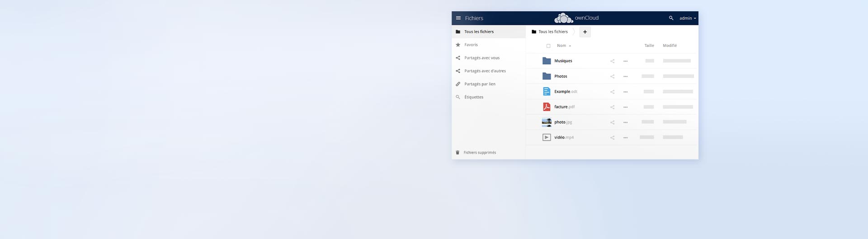Expand the admin user dropdown
The image size is (868, 239).
688,18
